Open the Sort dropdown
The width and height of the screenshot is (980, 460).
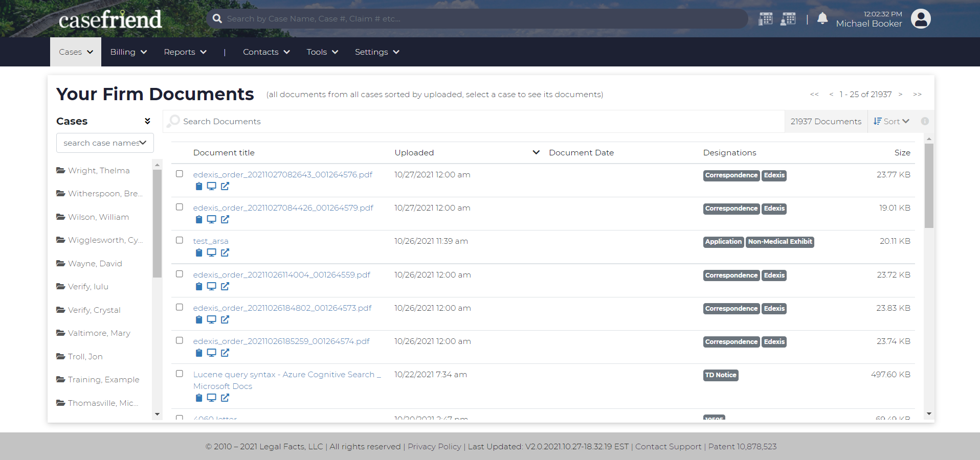(892, 121)
